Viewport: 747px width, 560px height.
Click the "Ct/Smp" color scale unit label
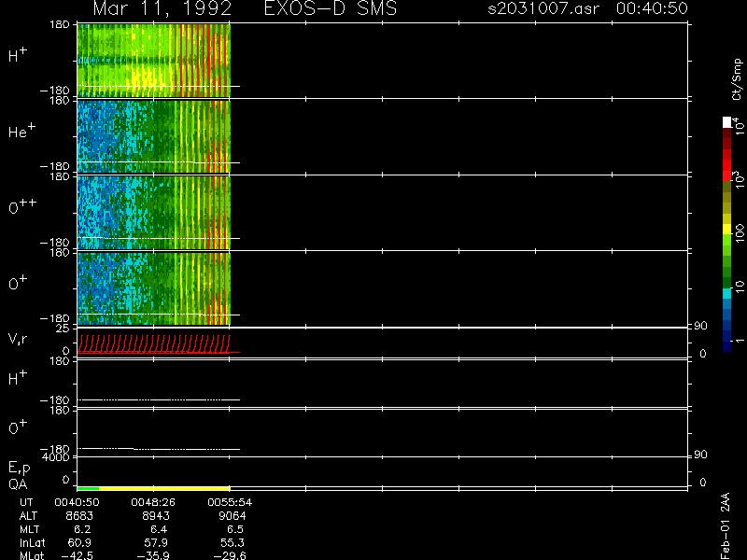(x=737, y=79)
